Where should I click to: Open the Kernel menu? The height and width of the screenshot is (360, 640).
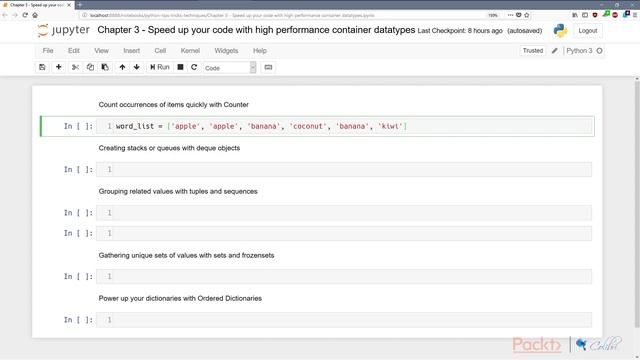tap(190, 51)
